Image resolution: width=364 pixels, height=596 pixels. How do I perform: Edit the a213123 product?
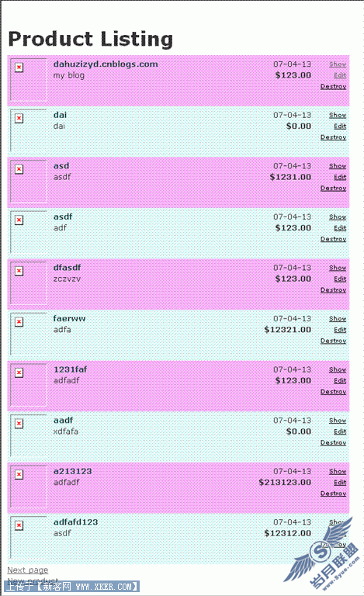tap(340, 483)
